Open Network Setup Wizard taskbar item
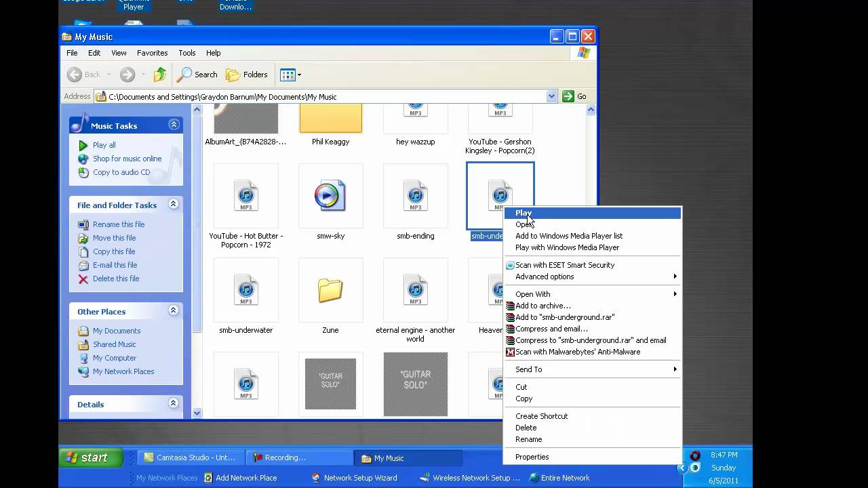 354,478
